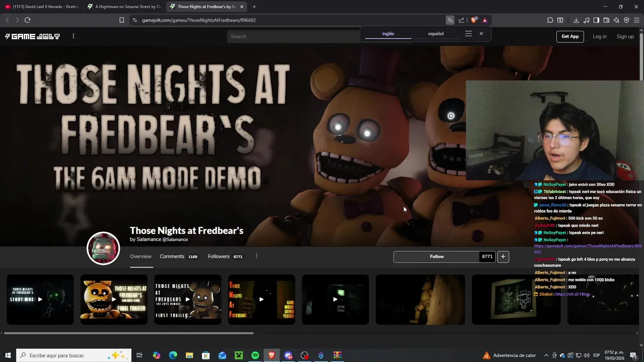Image resolution: width=644 pixels, height=362 pixels.
Task: Open Brave Shields lion icon
Action: click(474, 20)
